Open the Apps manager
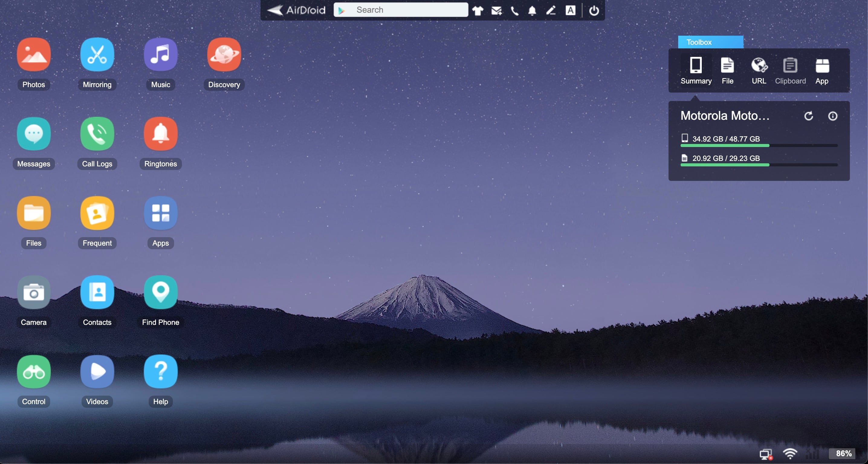The width and height of the screenshot is (868, 464). tap(160, 213)
